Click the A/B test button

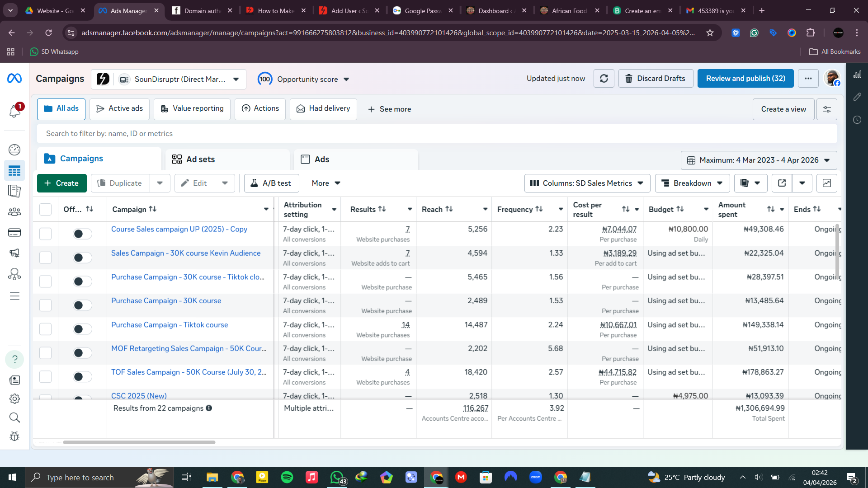[271, 183]
